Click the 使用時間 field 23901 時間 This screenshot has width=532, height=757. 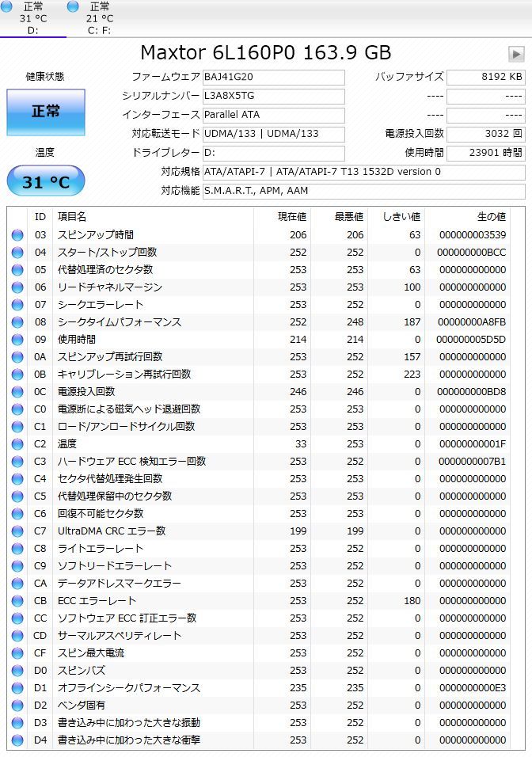click(x=486, y=153)
